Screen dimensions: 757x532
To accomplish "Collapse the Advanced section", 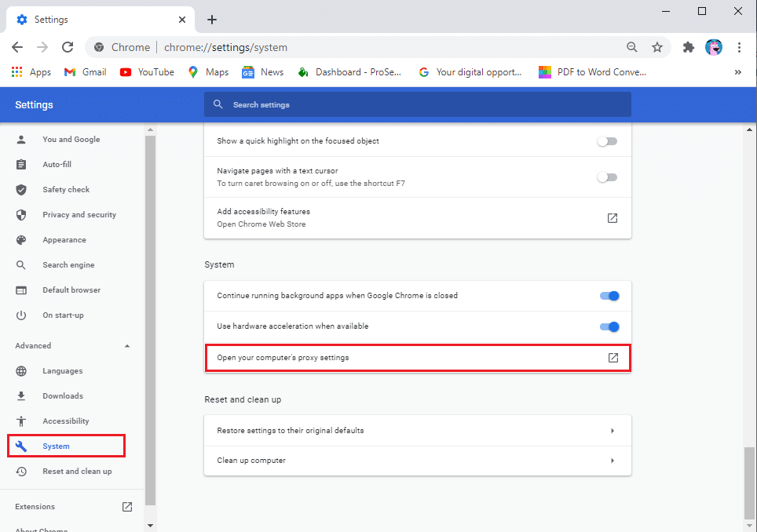I will coord(126,345).
